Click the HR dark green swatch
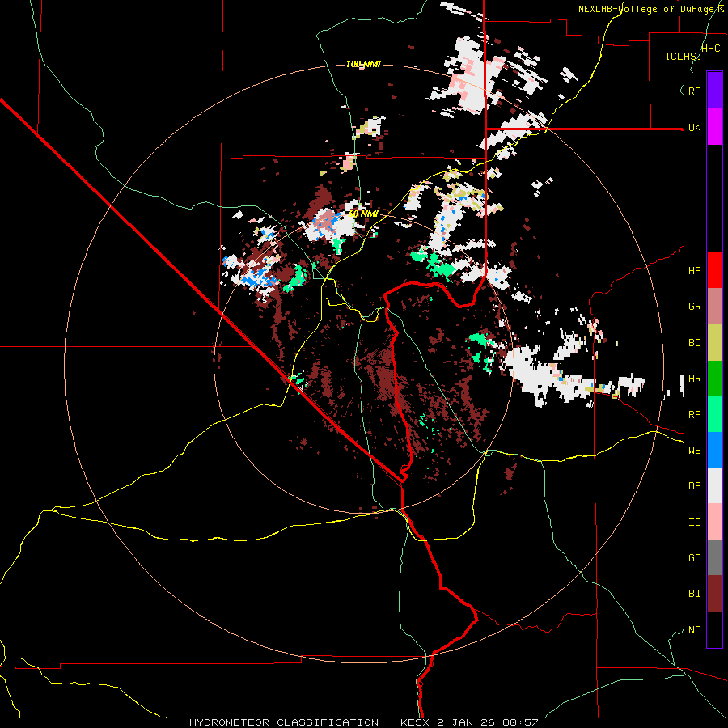 (x=714, y=379)
